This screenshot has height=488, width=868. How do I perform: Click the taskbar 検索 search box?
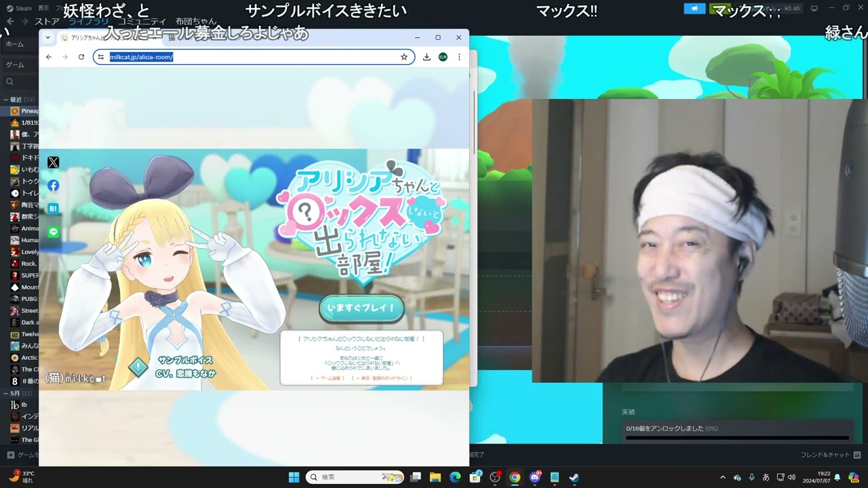355,477
